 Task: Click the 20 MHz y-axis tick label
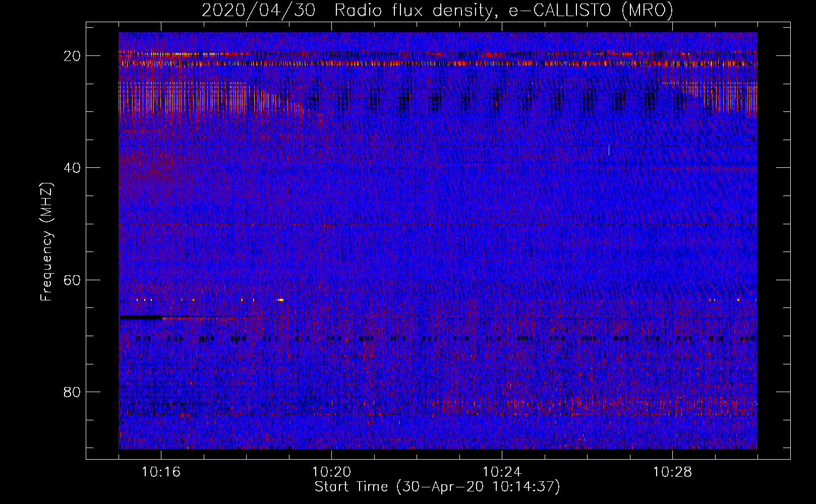[72, 56]
